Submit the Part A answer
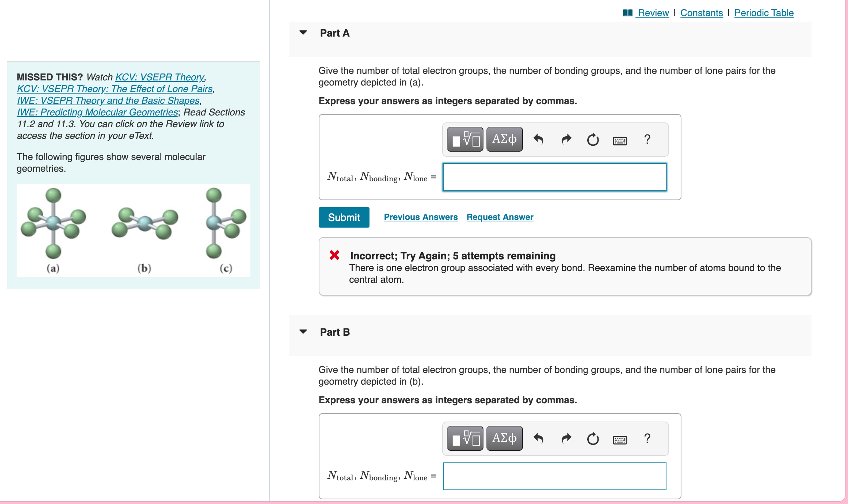 pyautogui.click(x=344, y=217)
